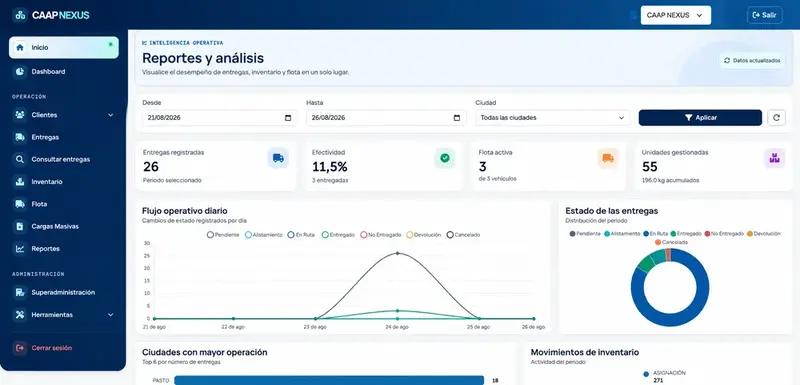Click the Datos actualizados button
The image size is (800, 385).
click(x=752, y=61)
